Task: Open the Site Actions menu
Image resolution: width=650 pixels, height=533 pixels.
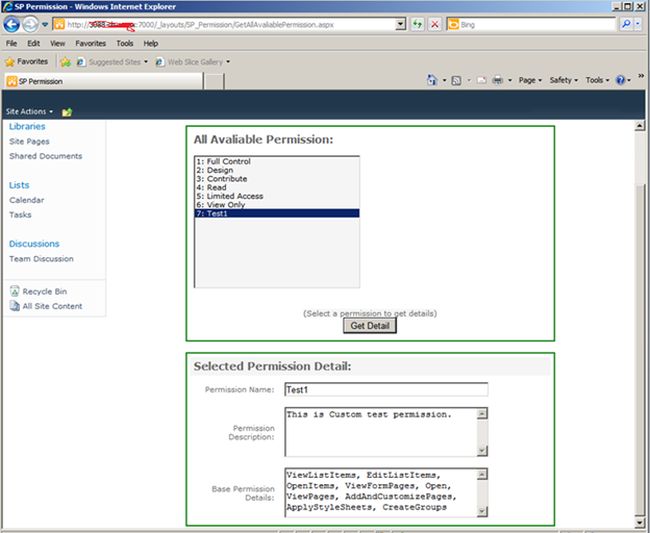Action: [x=29, y=111]
